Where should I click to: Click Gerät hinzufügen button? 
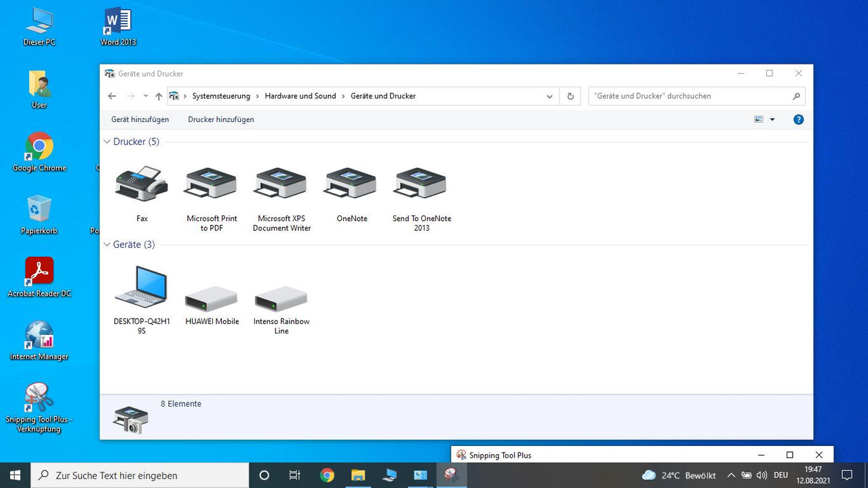click(140, 119)
